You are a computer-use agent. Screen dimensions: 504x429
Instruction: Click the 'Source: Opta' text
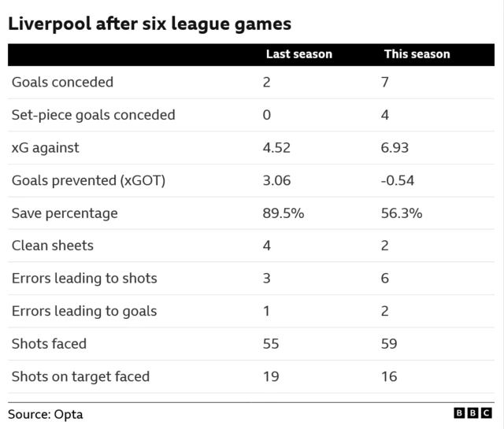pyautogui.click(x=45, y=414)
